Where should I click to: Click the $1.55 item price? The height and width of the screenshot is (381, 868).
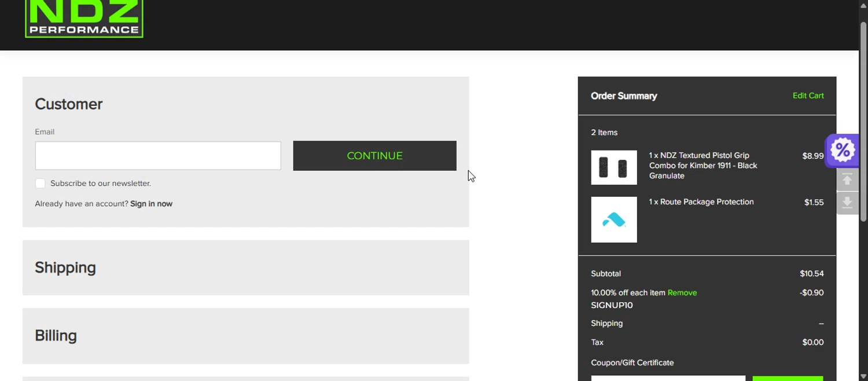[x=814, y=203]
